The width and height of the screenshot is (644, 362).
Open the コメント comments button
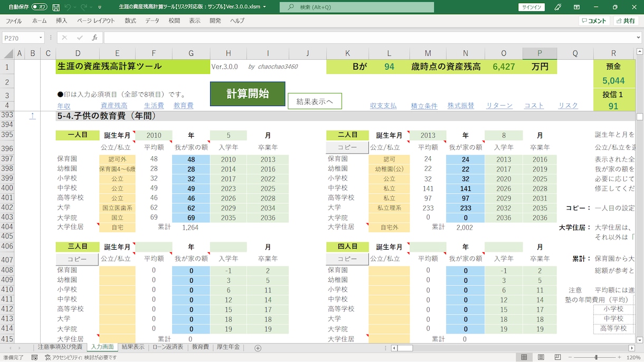594,21
